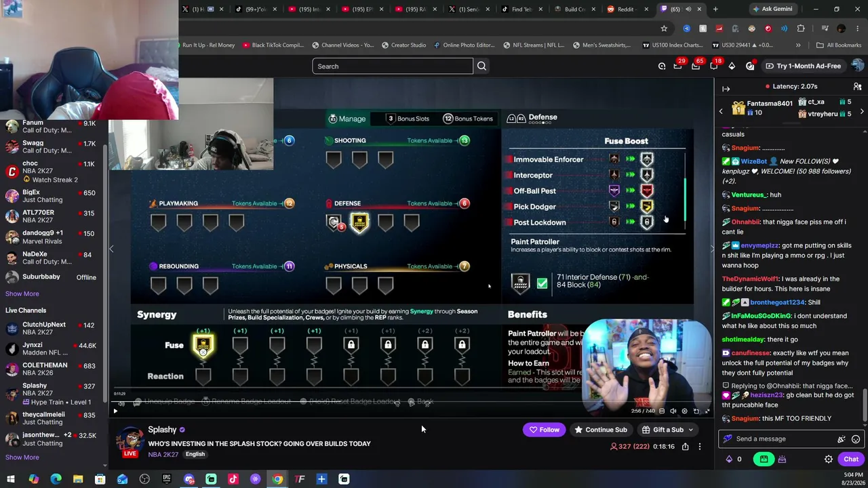This screenshot has height=488, width=868.
Task: Open chat settings gear
Action: [x=829, y=459]
